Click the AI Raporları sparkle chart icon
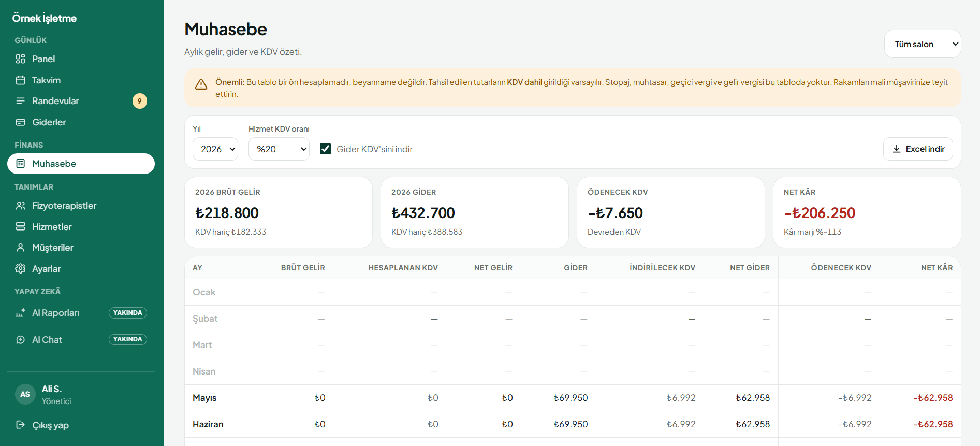Image resolution: width=980 pixels, height=446 pixels. [21, 313]
